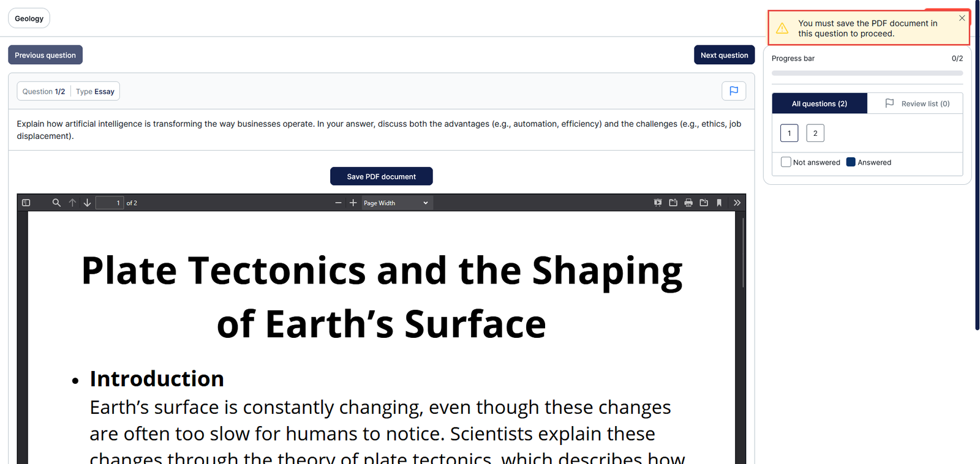Open the Review list tab
Screen dimensions: 980x464
pyautogui.click(x=916, y=103)
